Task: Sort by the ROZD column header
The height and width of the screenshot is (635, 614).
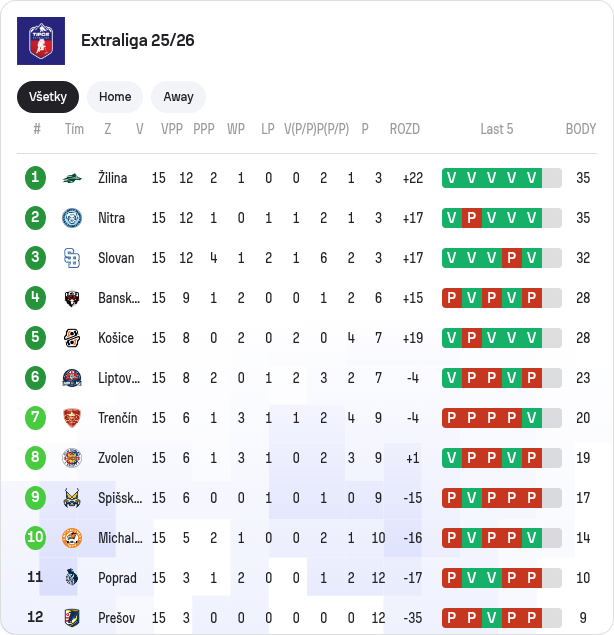Action: (x=405, y=129)
